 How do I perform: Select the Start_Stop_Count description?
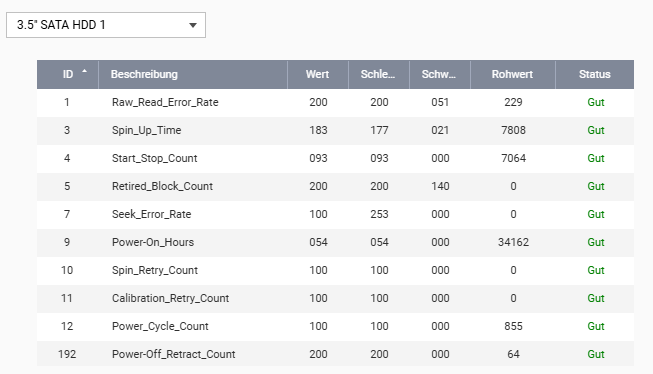click(x=155, y=158)
